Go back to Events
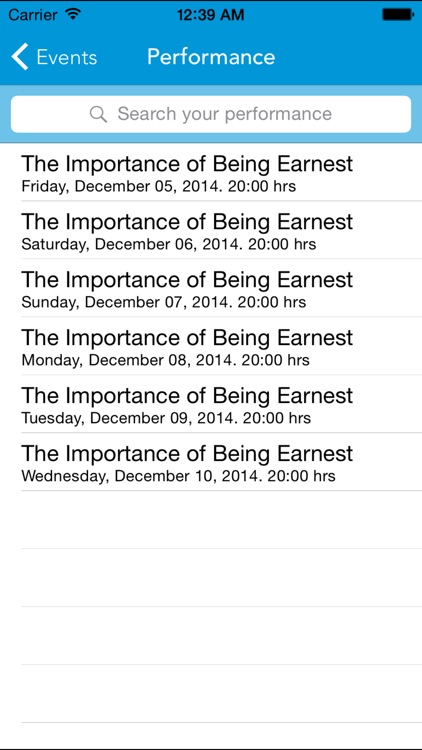Screen dimensions: 422x750 [54, 56]
